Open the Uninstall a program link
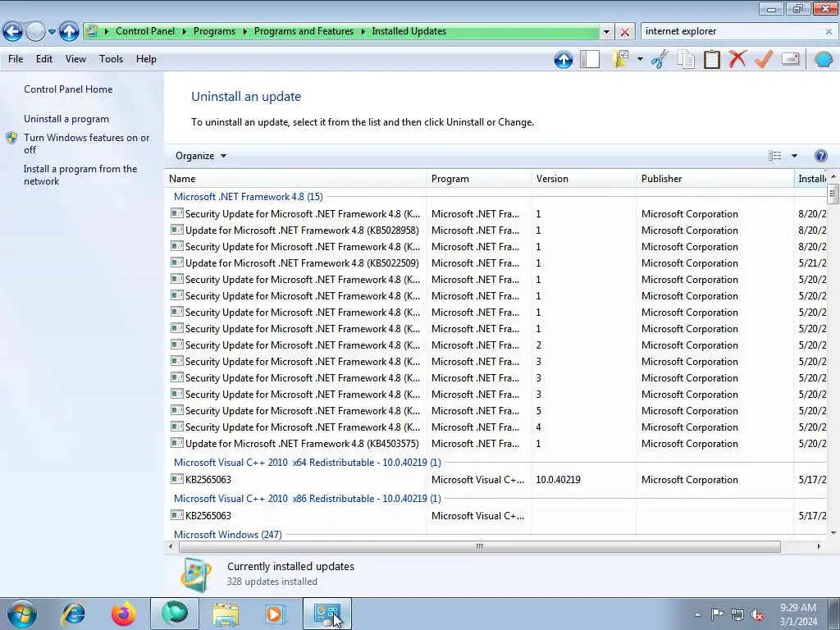This screenshot has width=840, height=630. click(x=66, y=118)
